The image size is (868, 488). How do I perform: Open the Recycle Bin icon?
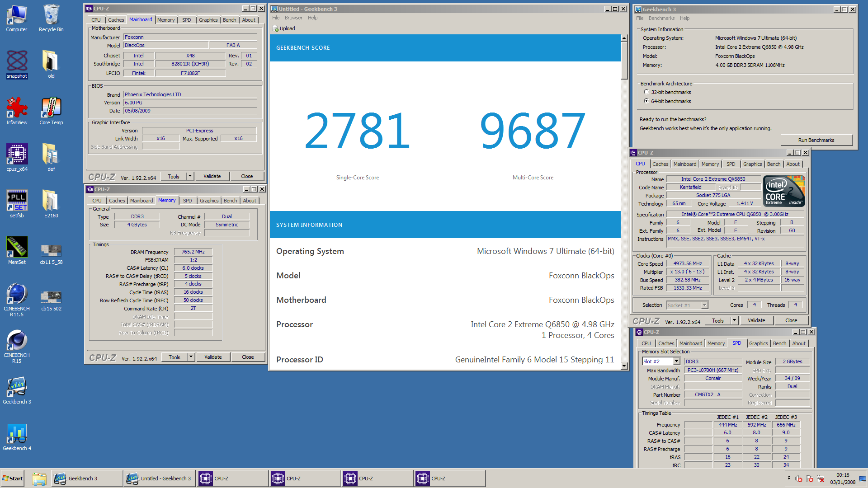pyautogui.click(x=51, y=19)
